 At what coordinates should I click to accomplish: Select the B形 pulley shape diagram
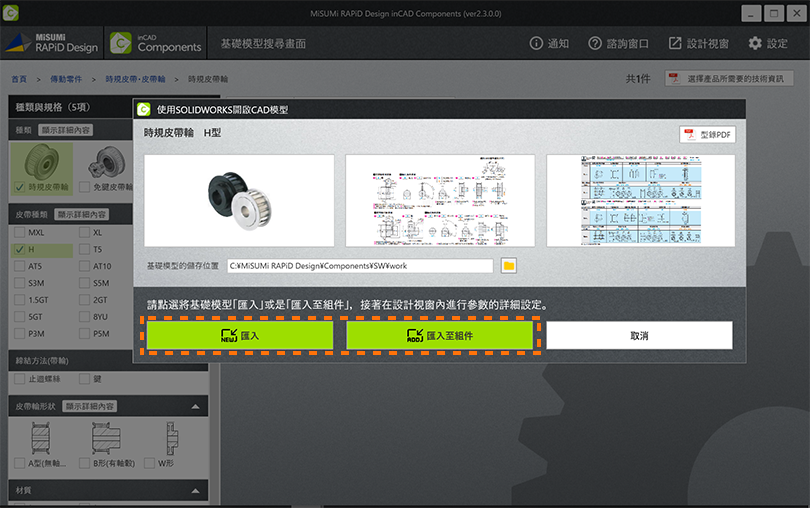(106, 438)
